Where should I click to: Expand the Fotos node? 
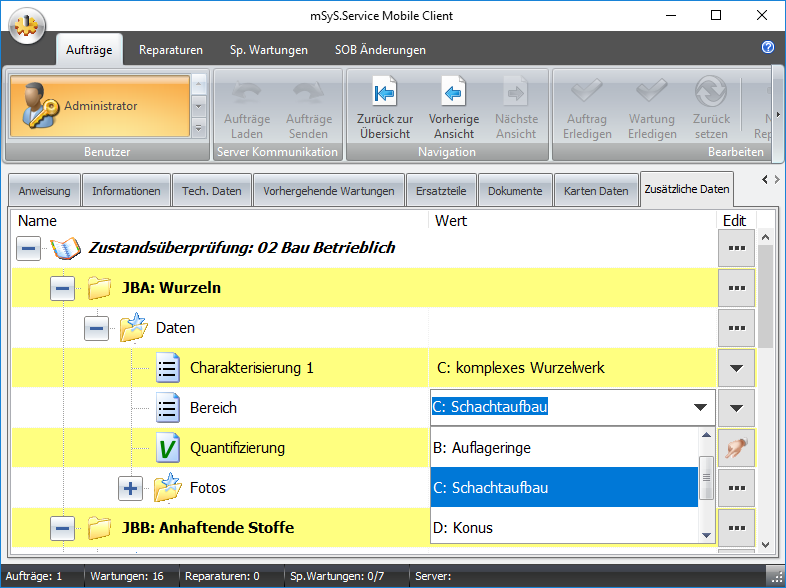point(131,488)
